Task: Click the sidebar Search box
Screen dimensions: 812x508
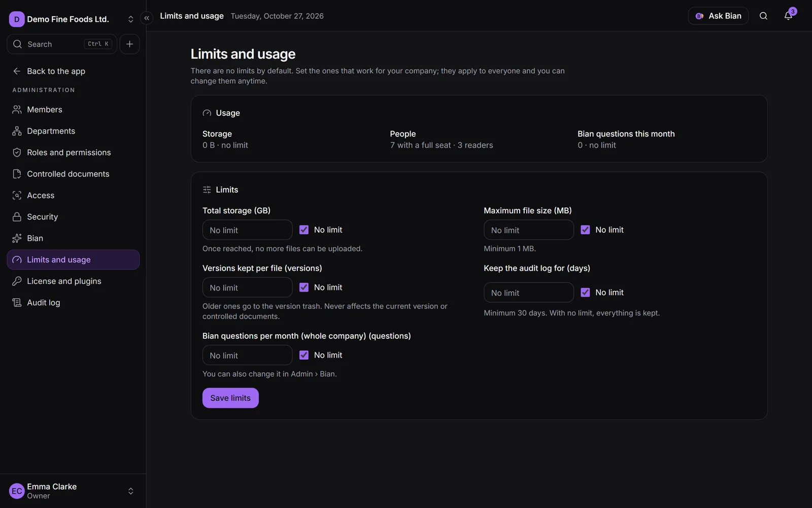Action: pos(62,44)
